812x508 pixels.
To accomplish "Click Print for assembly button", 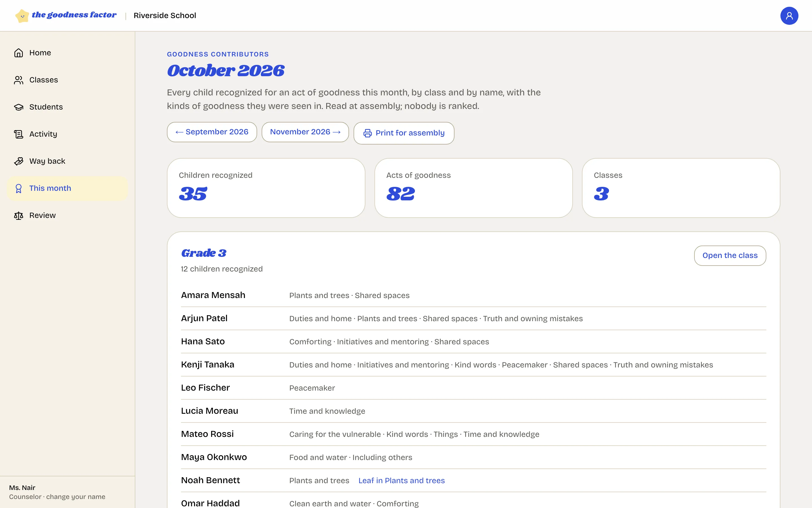I will [404, 133].
